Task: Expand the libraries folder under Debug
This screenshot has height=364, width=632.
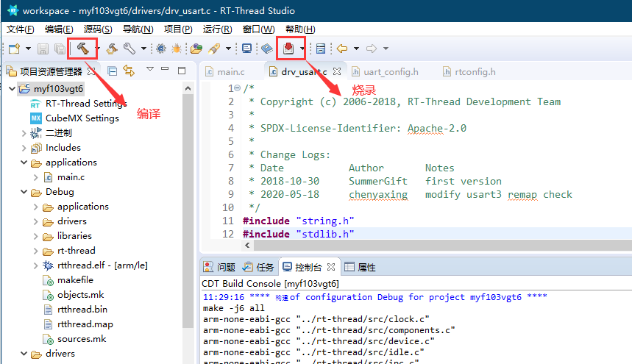Action: pyautogui.click(x=35, y=236)
